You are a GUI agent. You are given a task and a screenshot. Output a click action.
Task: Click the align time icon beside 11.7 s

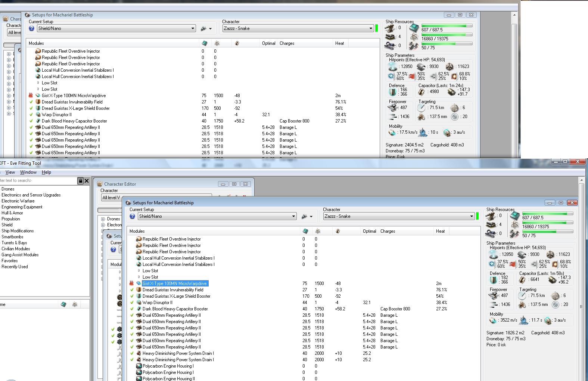point(523,320)
